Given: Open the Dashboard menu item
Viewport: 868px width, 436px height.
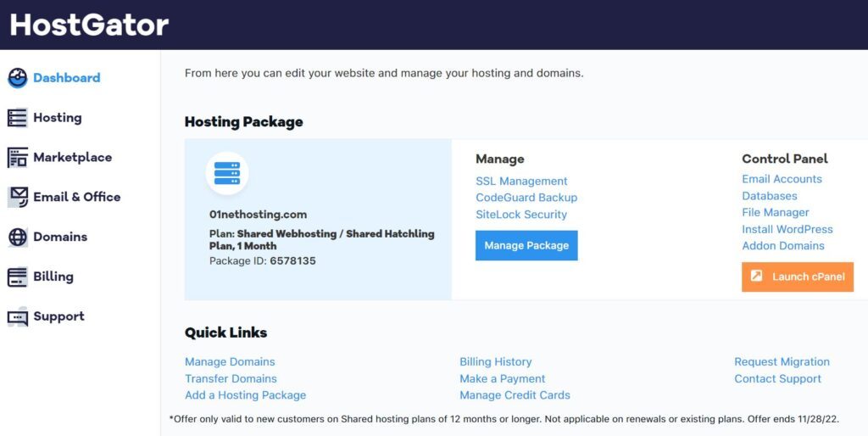Looking at the screenshot, I should click(x=66, y=77).
